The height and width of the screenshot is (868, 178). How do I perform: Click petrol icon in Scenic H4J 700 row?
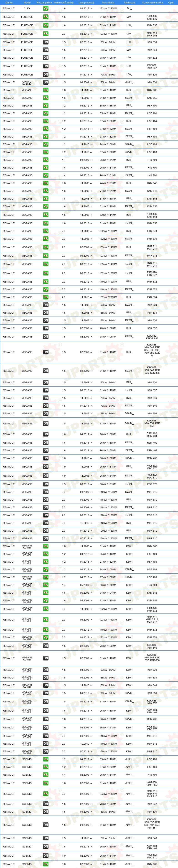click(x=46, y=775)
